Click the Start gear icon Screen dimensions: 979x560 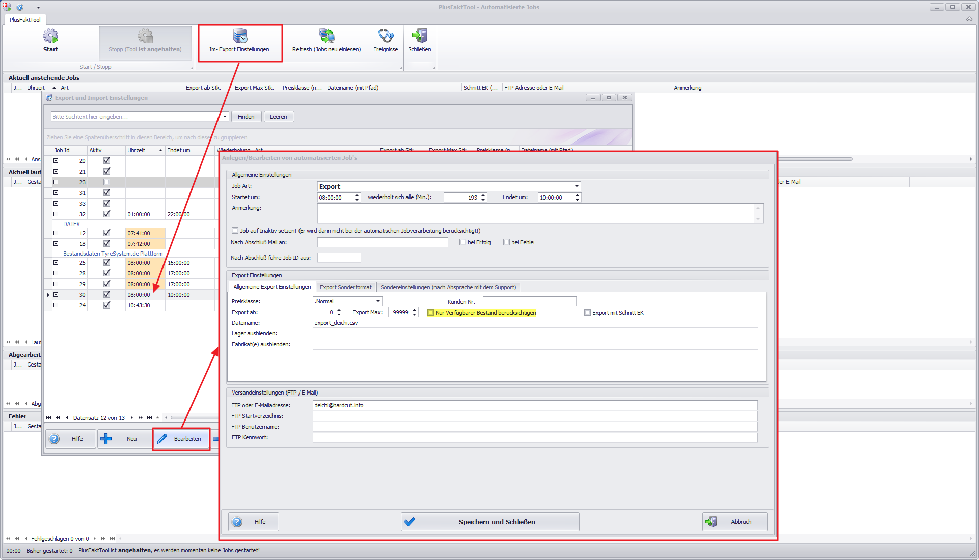pos(50,36)
